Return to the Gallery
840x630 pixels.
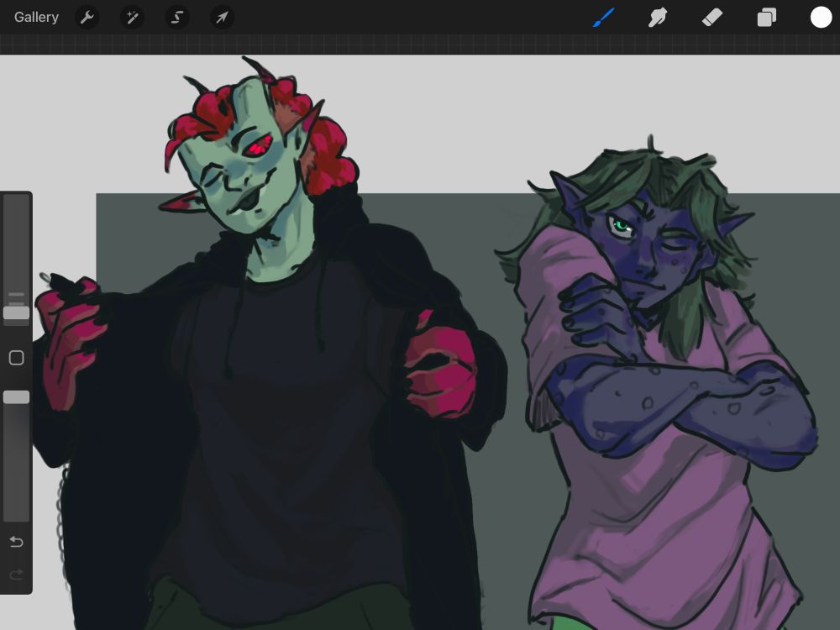tap(36, 17)
